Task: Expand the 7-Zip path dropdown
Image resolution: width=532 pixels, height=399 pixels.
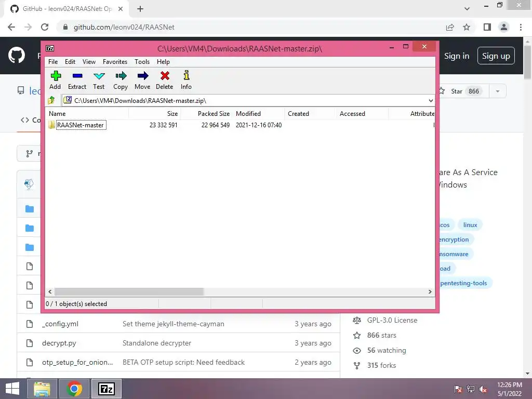Action: pos(431,101)
